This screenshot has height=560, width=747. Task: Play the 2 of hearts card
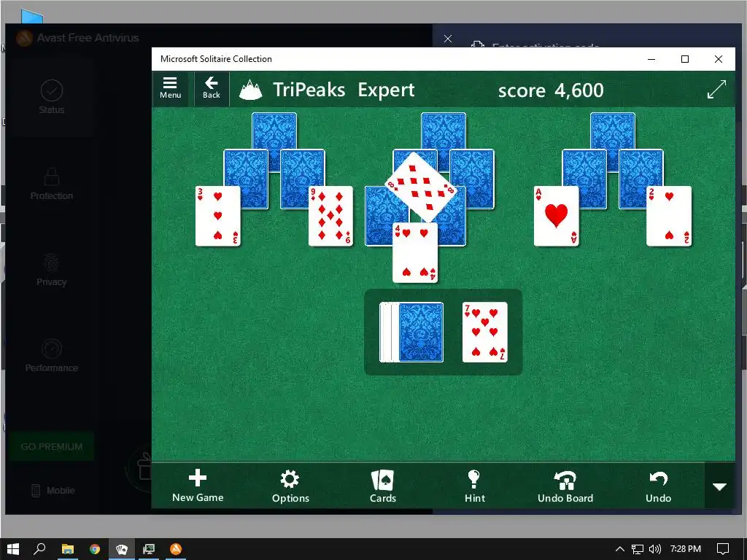coord(669,216)
